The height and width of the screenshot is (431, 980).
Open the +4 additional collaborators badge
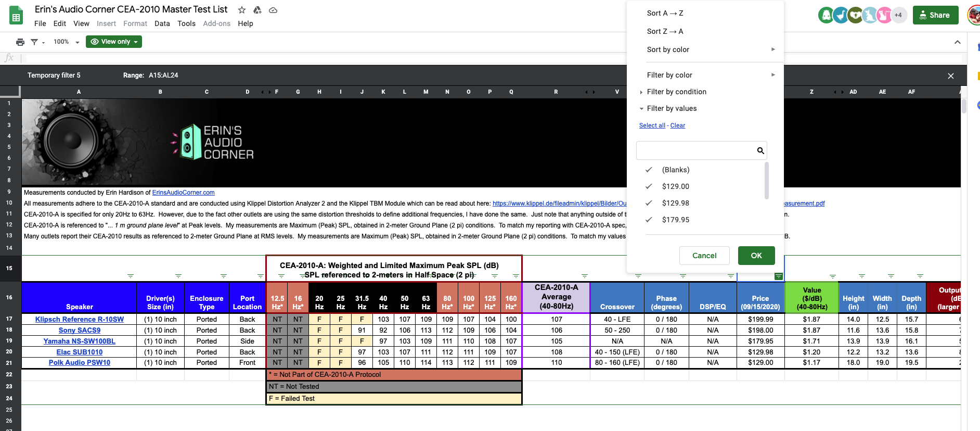point(898,15)
